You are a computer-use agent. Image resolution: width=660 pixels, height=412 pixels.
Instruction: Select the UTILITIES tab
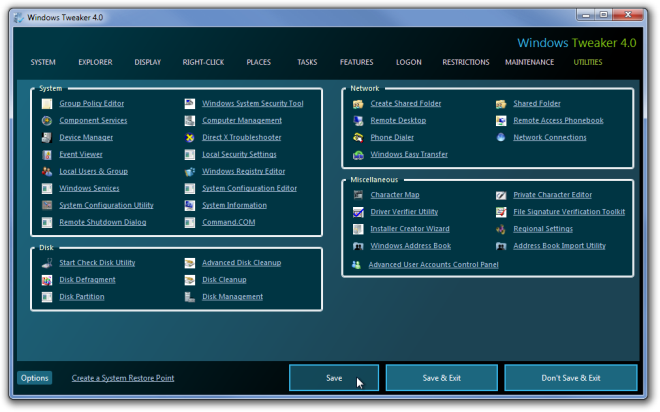click(x=588, y=62)
